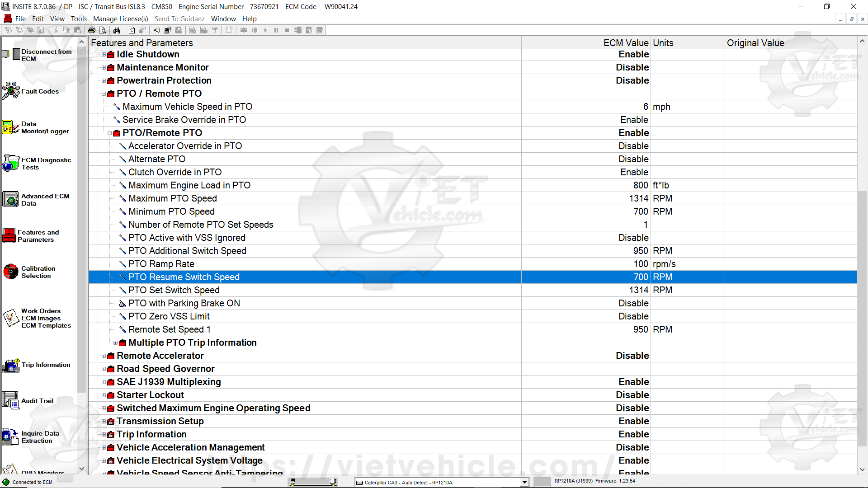Viewport: 868px width, 488px height.
Task: Click the ECM Value column header
Action: (626, 43)
